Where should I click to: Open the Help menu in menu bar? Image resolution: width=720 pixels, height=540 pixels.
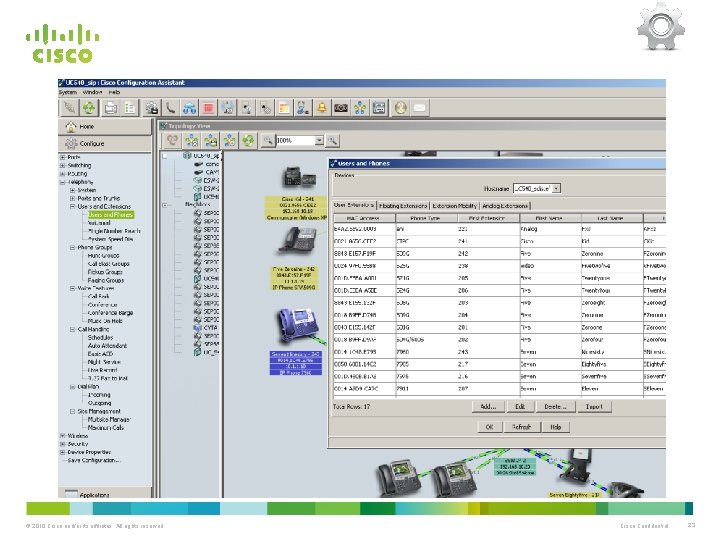pyautogui.click(x=114, y=92)
